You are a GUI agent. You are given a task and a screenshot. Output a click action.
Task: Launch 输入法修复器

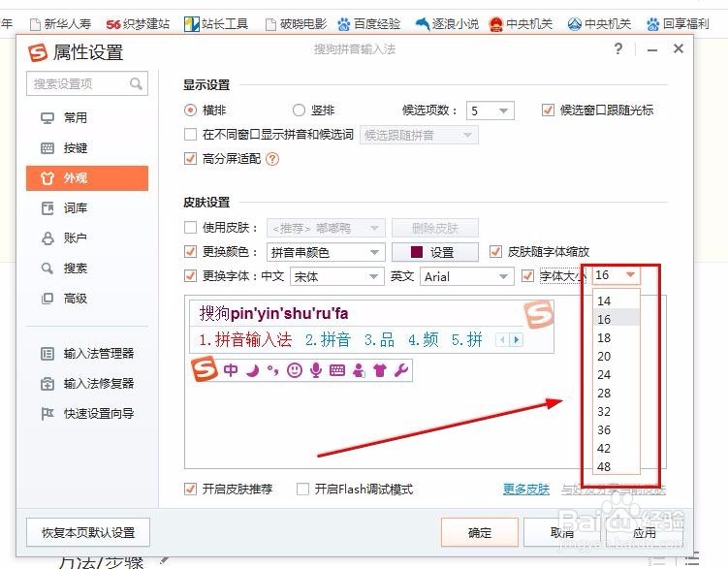[x=87, y=384]
